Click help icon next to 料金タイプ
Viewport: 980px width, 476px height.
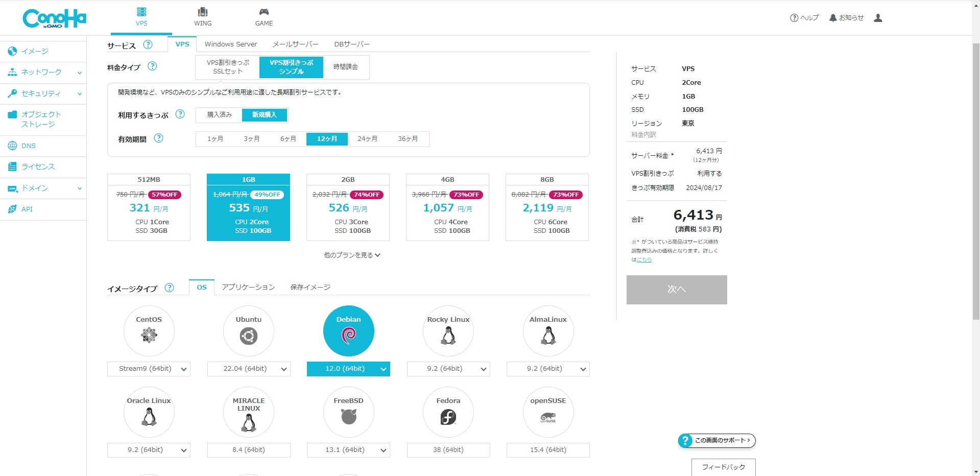(x=152, y=66)
